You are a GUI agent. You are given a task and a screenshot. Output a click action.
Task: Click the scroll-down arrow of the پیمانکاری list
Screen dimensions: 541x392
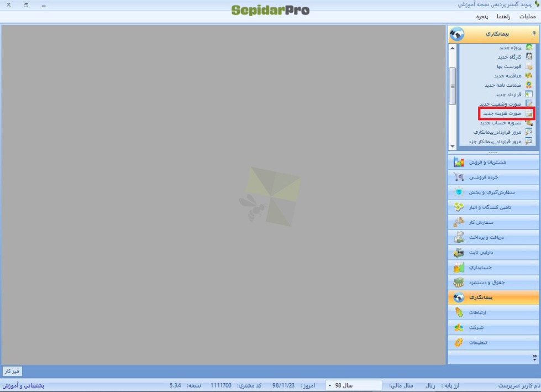[x=453, y=147]
